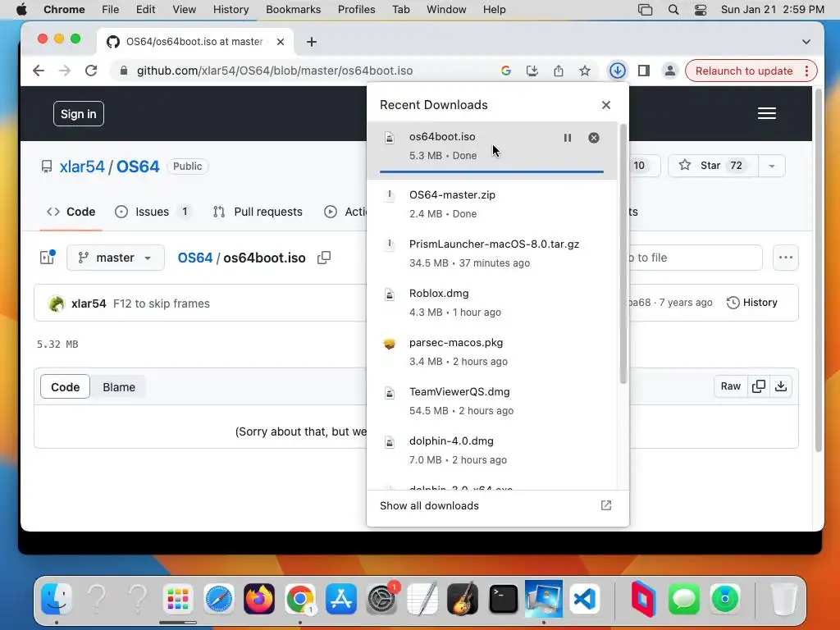Reload the page

click(91, 71)
